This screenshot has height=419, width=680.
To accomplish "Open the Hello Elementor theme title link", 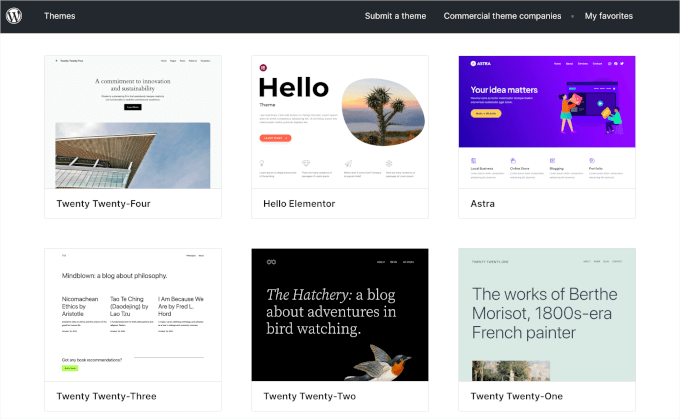I will (x=299, y=203).
